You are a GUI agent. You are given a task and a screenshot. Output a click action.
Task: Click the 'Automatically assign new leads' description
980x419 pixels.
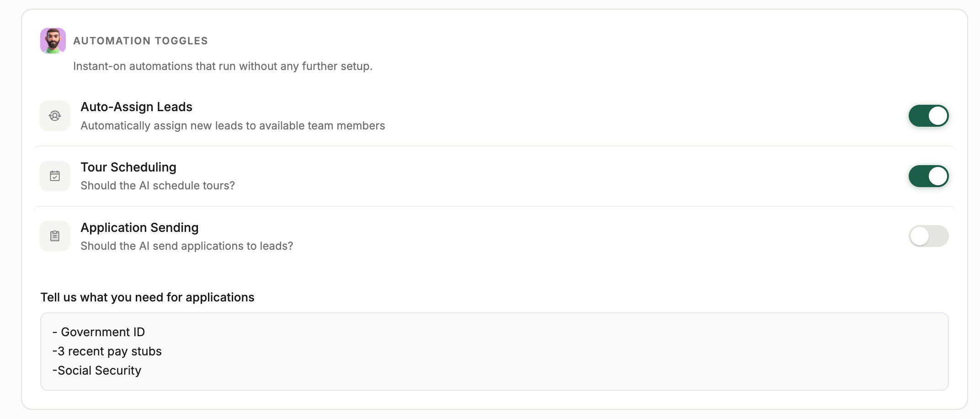(x=233, y=126)
